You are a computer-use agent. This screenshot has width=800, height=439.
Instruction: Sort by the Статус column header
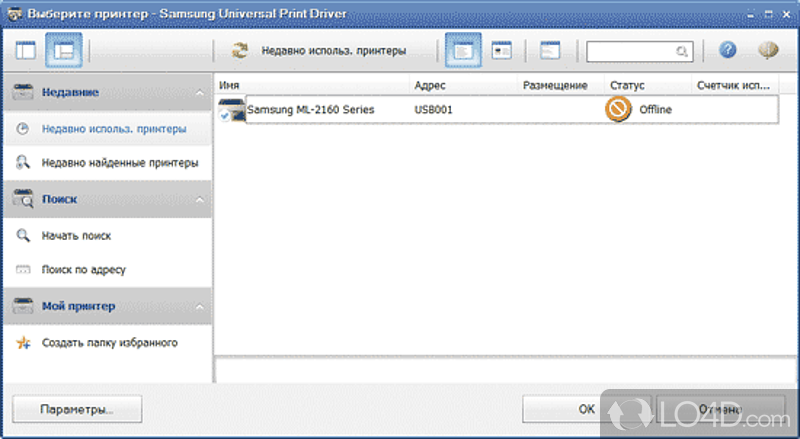click(x=628, y=85)
